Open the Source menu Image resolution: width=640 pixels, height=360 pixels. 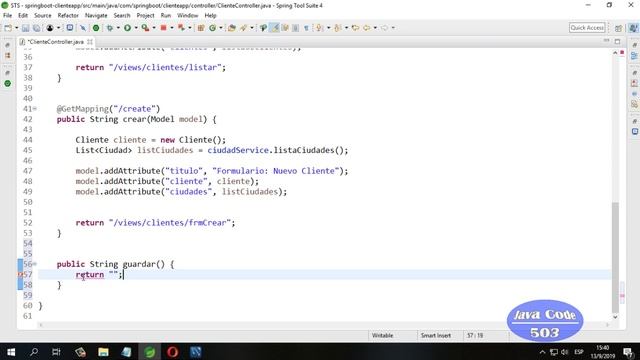(x=42, y=16)
